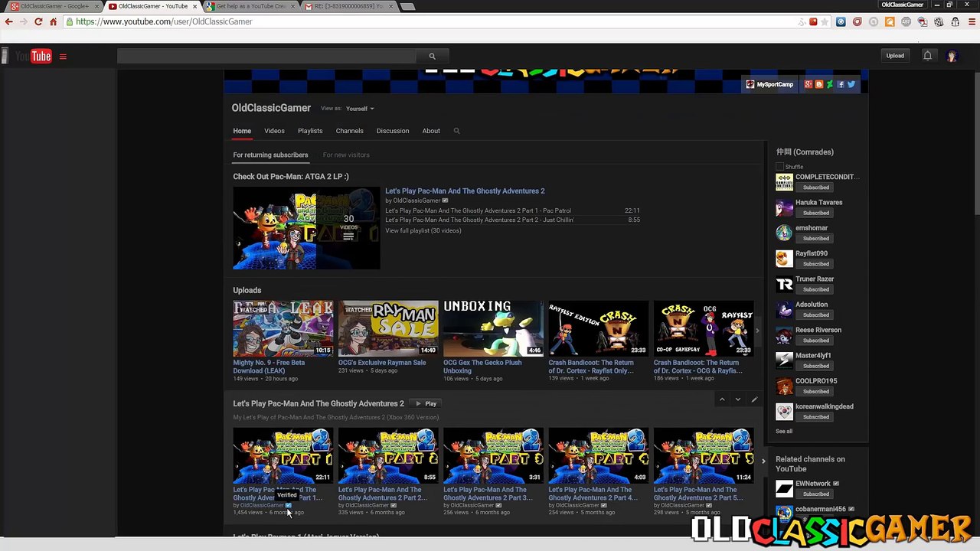Viewport: 980px width, 551px height.
Task: Show next videos in Uploads row
Action: [757, 331]
